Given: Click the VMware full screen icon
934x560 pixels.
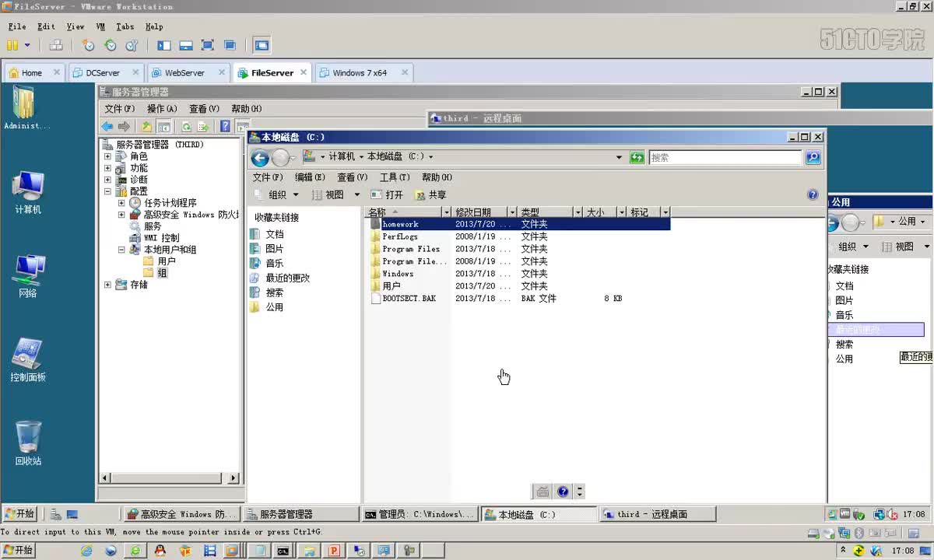Looking at the screenshot, I should (x=207, y=46).
